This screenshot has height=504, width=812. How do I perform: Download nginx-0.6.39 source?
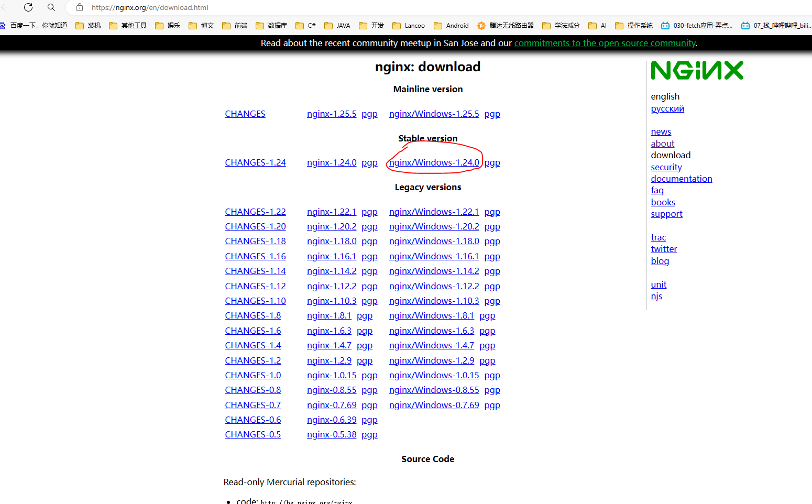pyautogui.click(x=332, y=420)
